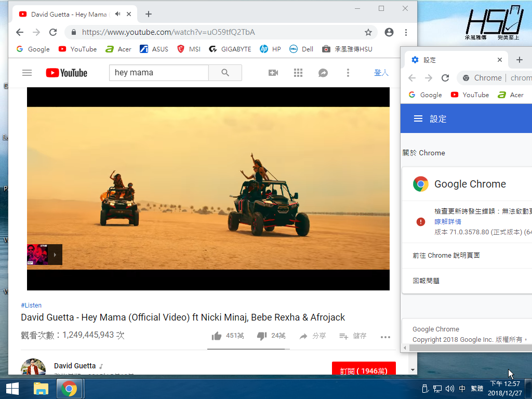Open David Guetta channel name
The image size is (532, 399).
(x=75, y=366)
